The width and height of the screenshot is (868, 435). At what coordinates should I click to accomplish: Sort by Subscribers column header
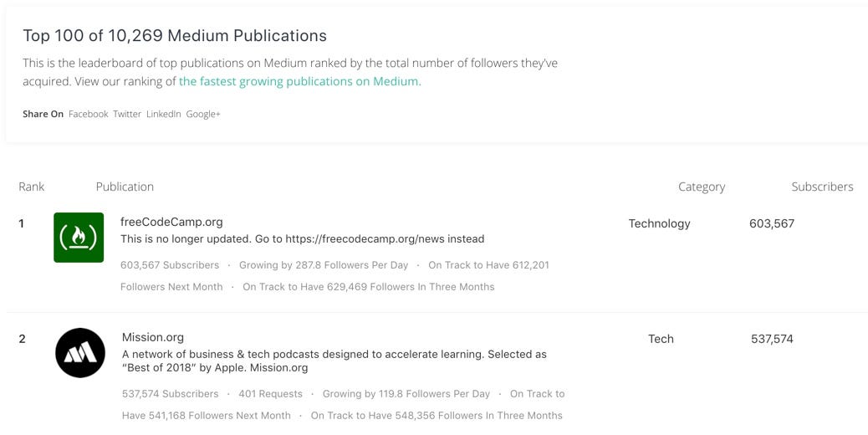coord(822,187)
